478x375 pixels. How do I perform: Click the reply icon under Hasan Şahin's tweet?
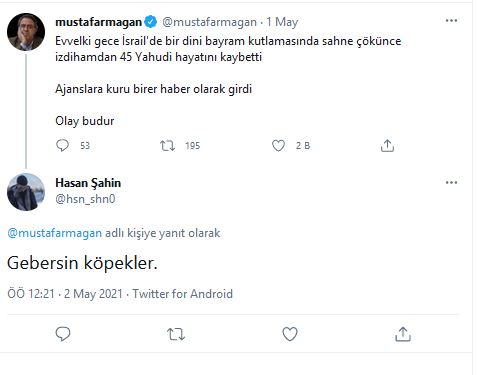63,334
